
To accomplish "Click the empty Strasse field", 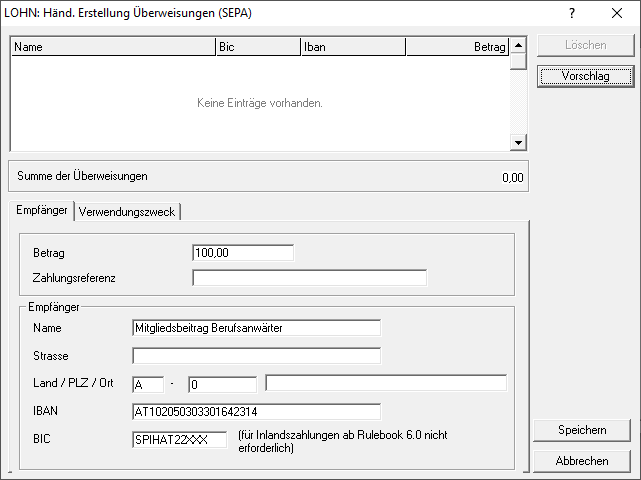I will tap(256, 356).
